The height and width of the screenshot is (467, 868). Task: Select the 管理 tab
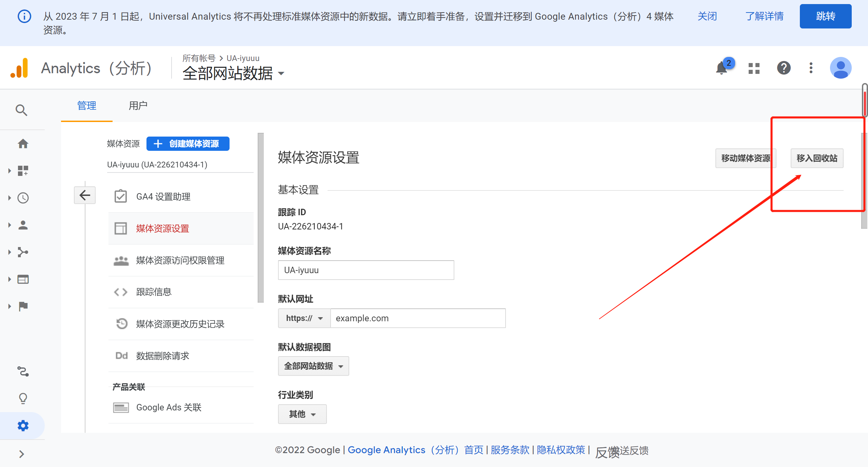coord(86,106)
